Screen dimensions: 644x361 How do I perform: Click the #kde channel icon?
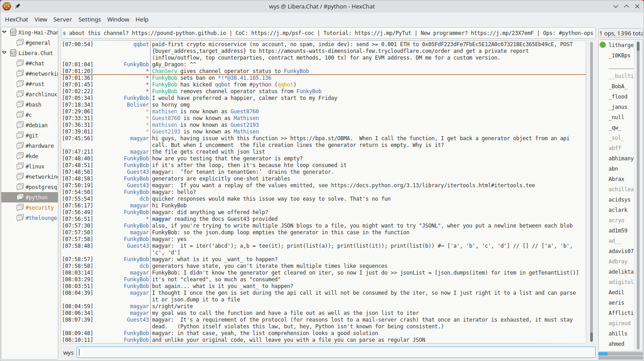(20, 156)
